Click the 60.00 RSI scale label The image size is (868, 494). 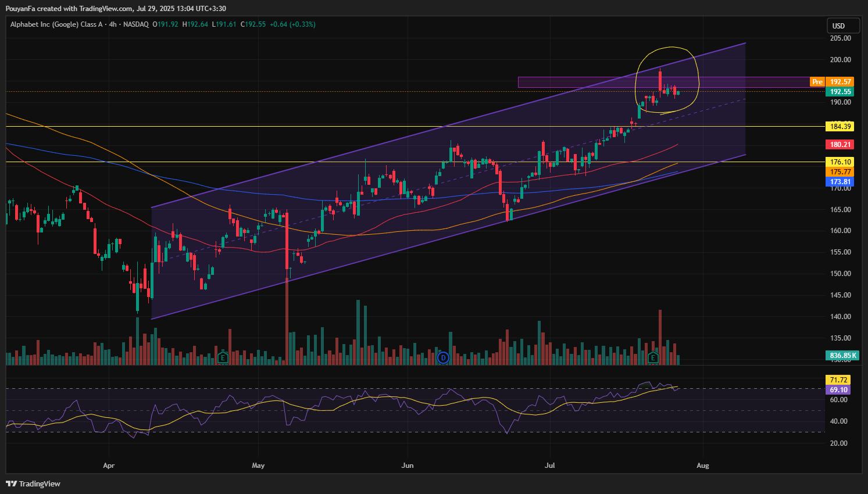pyautogui.click(x=838, y=400)
